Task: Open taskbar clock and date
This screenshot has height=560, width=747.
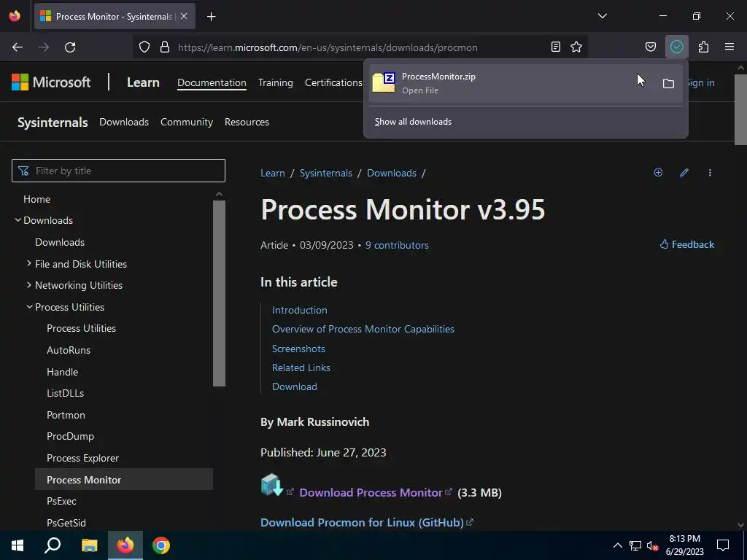Action: tap(684, 545)
